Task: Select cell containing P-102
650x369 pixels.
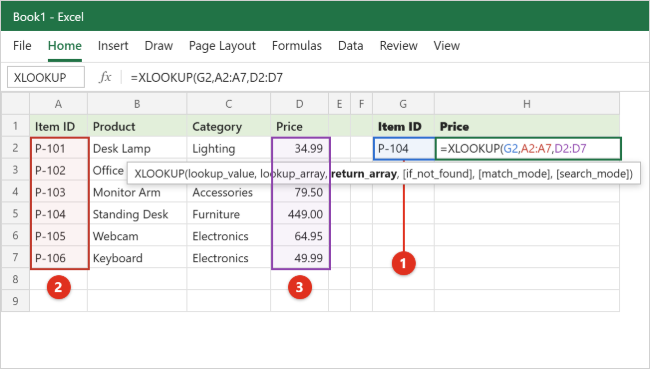Action: click(58, 170)
